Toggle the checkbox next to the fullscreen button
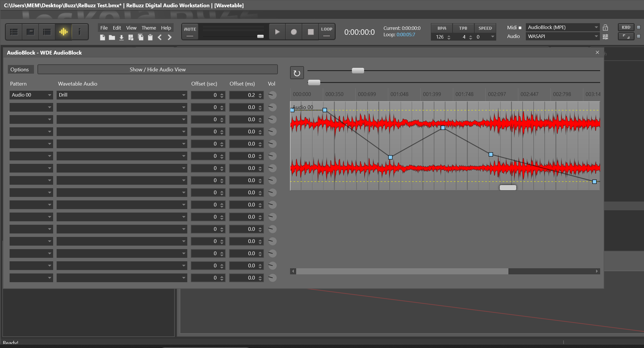Screen dimensions: 644x348 638,36
